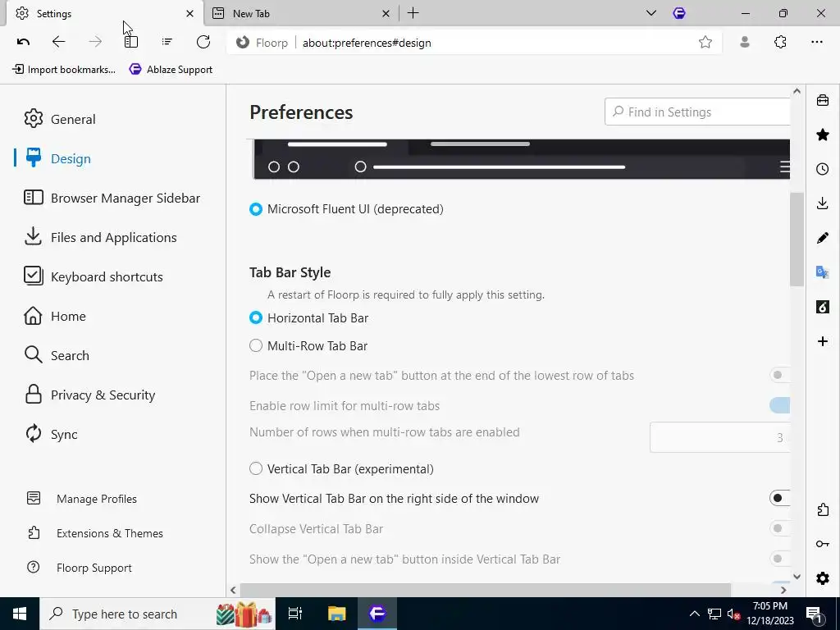The height and width of the screenshot is (630, 840).
Task: Select Horizontal Tab Bar option
Action: (256, 317)
